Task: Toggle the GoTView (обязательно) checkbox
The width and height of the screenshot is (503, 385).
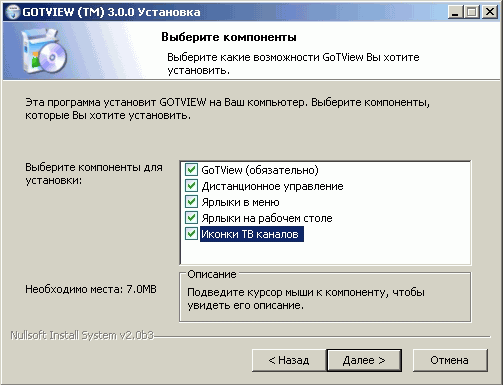Action: tap(191, 170)
